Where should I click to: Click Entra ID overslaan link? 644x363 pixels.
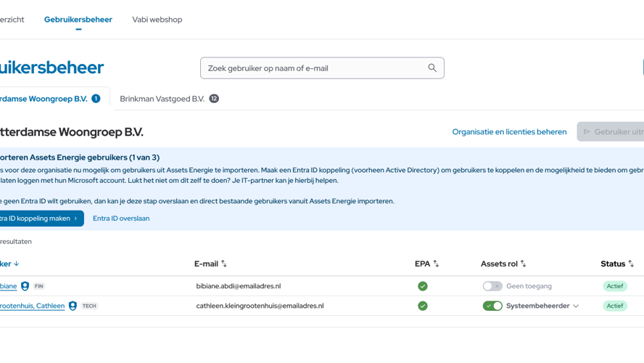click(121, 219)
